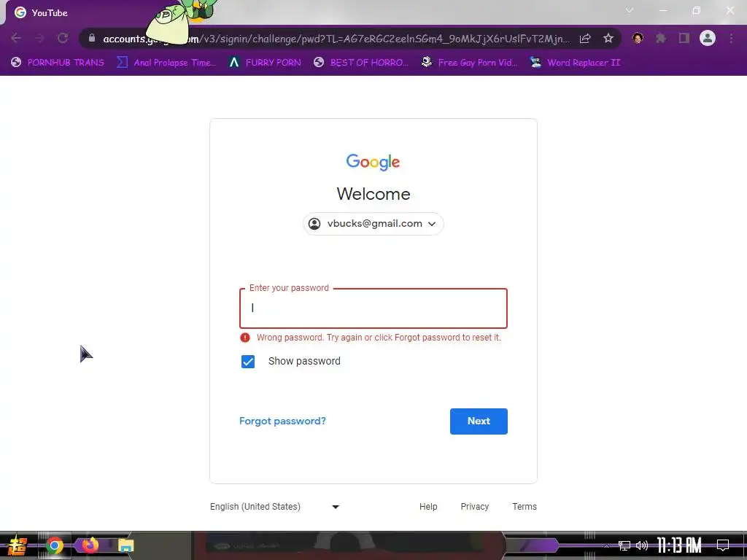The height and width of the screenshot is (560, 747).
Task: Open Word Replacer II bookmark
Action: click(575, 63)
